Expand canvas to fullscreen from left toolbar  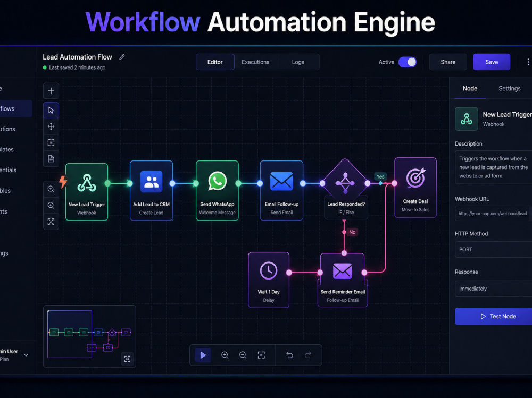(51, 222)
